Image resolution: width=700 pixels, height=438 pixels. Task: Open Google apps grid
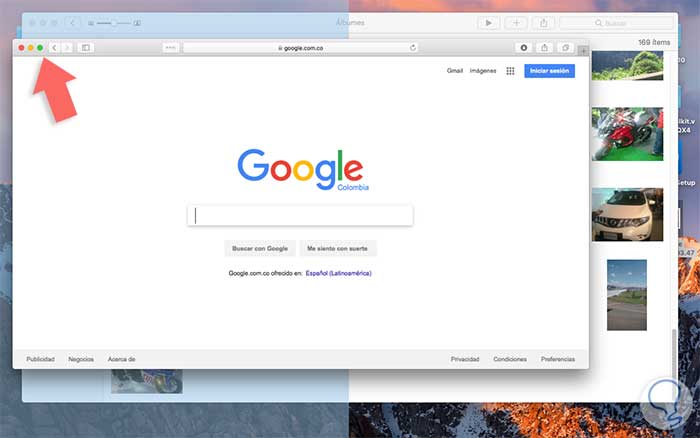click(510, 71)
